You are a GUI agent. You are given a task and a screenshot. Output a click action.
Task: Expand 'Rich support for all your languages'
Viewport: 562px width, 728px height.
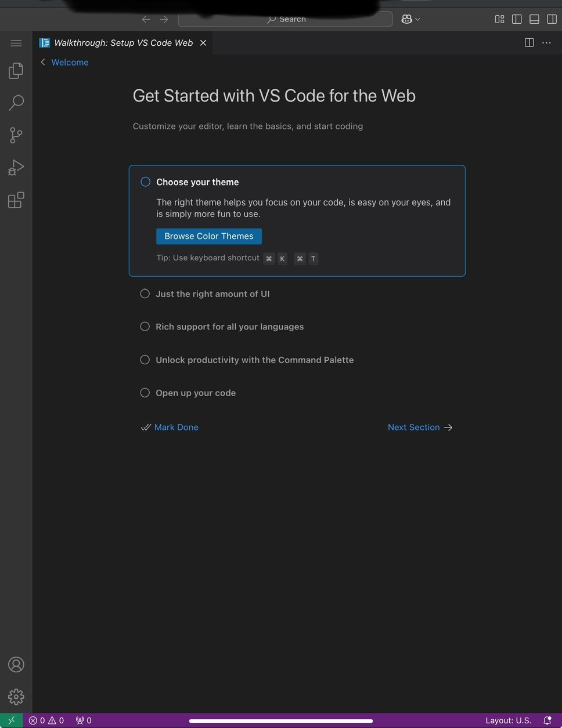tap(229, 327)
